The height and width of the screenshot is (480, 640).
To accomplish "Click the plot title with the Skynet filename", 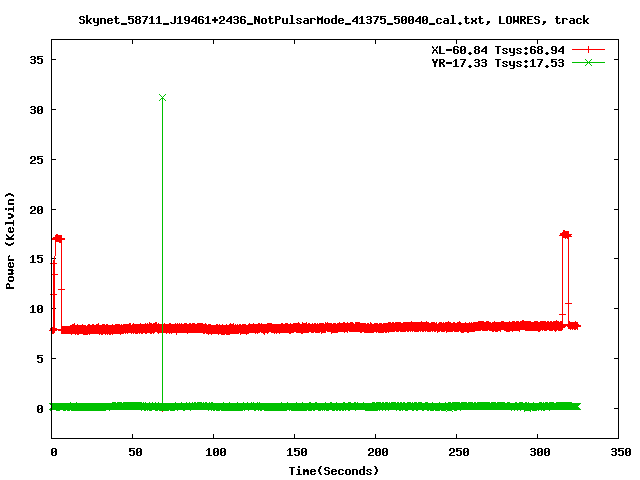I will (333, 20).
